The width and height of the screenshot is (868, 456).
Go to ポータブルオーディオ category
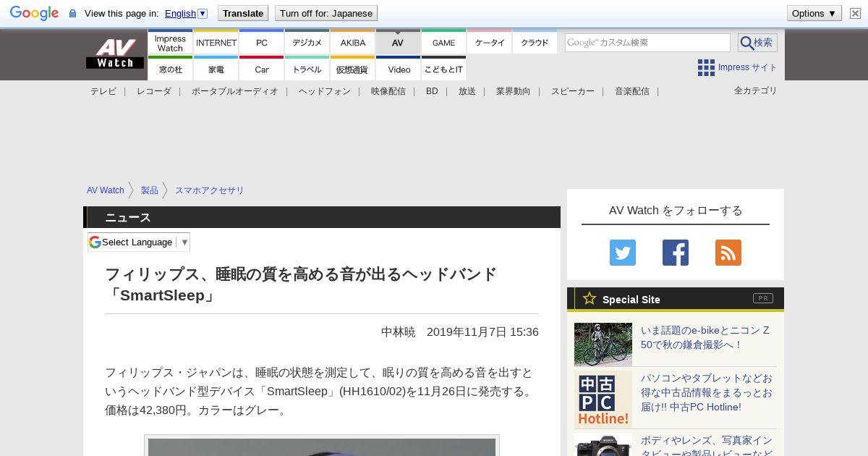(235, 91)
